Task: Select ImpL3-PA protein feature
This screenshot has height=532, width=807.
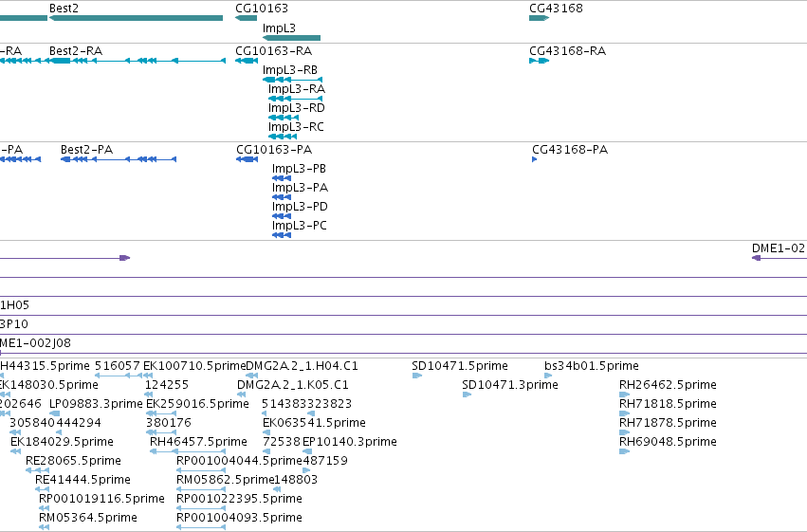Action: click(x=282, y=197)
